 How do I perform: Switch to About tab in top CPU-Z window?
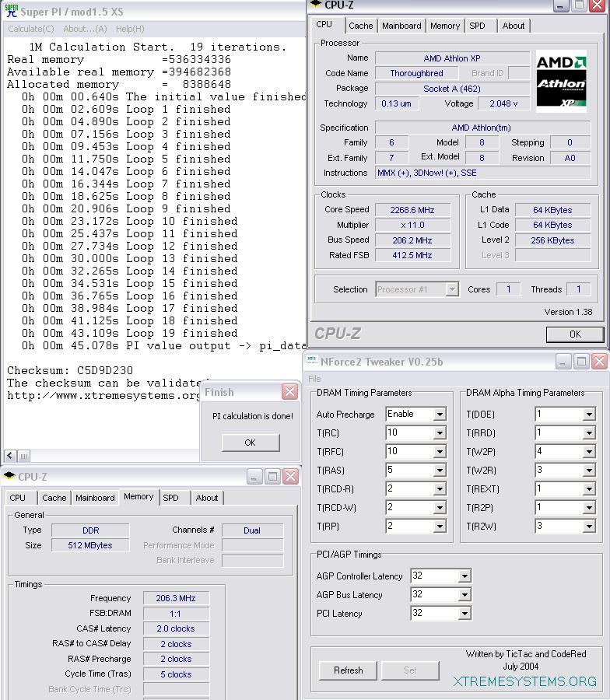pos(513,26)
